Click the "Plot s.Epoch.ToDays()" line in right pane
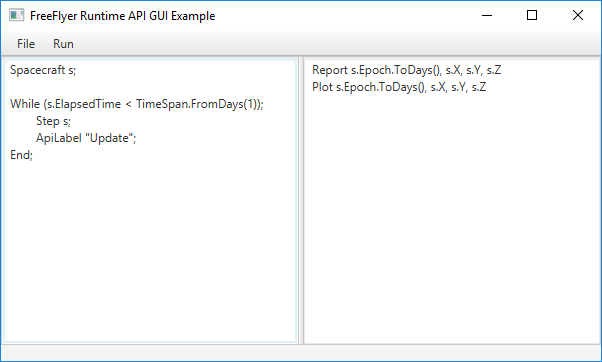The width and height of the screenshot is (602, 362). (399, 87)
